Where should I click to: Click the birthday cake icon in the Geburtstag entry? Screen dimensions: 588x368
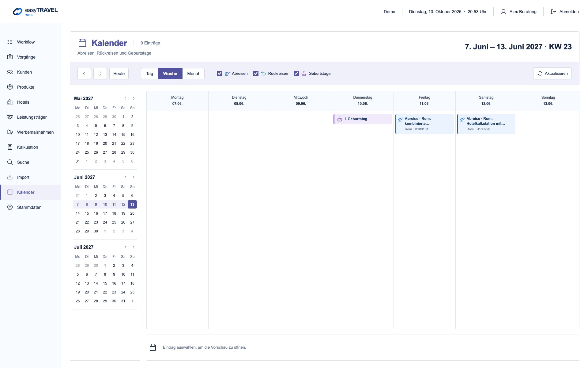[x=340, y=119]
